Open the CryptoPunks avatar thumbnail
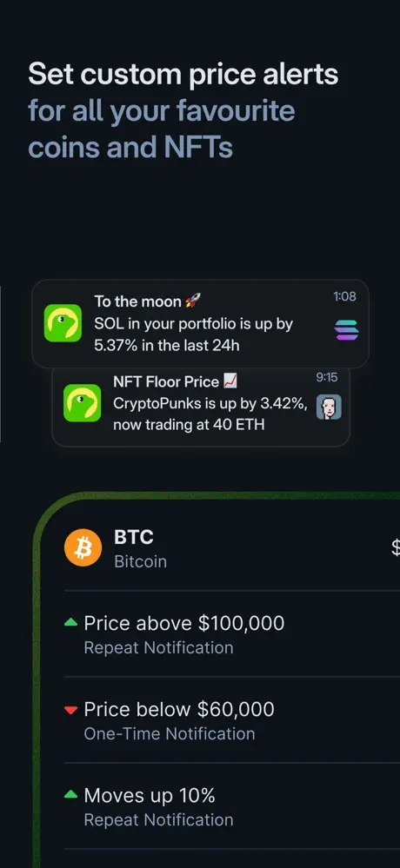 click(329, 407)
